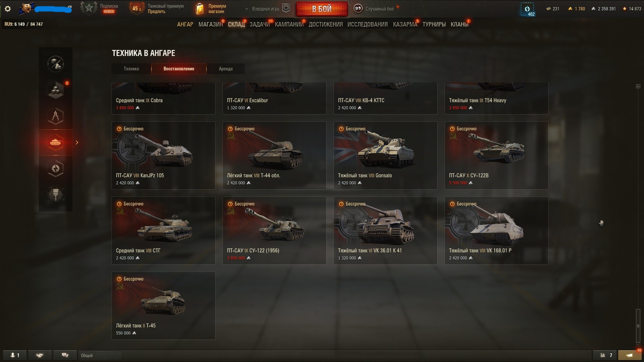Open settings via the gear icon
The width and height of the screenshot is (644, 362).
(x=7, y=9)
